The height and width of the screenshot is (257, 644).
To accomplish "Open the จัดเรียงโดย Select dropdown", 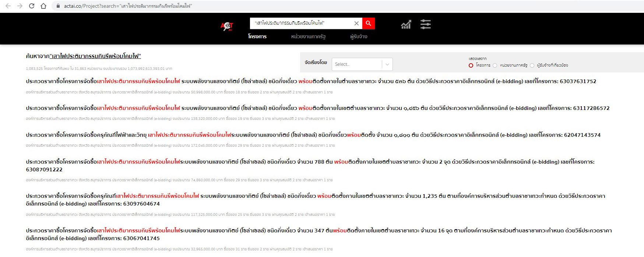I will [356, 64].
